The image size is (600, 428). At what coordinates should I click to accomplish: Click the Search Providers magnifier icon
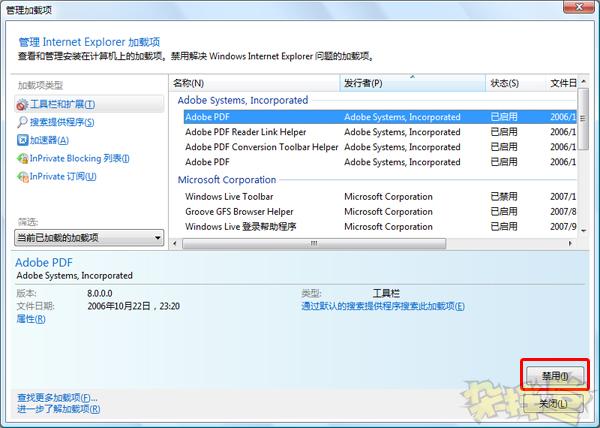pyautogui.click(x=22, y=122)
